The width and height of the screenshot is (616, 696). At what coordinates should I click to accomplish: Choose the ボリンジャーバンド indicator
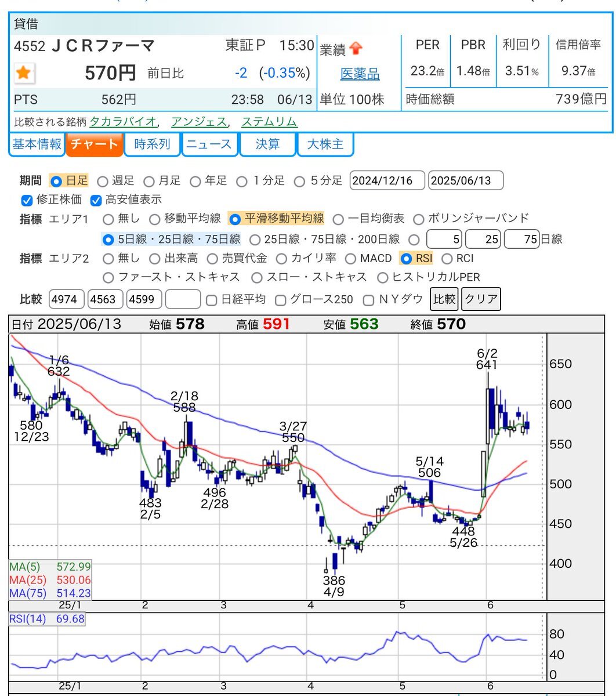coord(419,219)
